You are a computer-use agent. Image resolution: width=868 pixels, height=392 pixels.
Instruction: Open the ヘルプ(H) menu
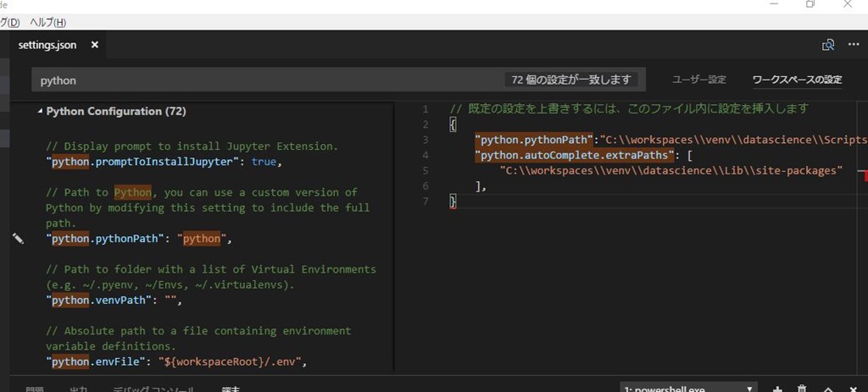[47, 22]
